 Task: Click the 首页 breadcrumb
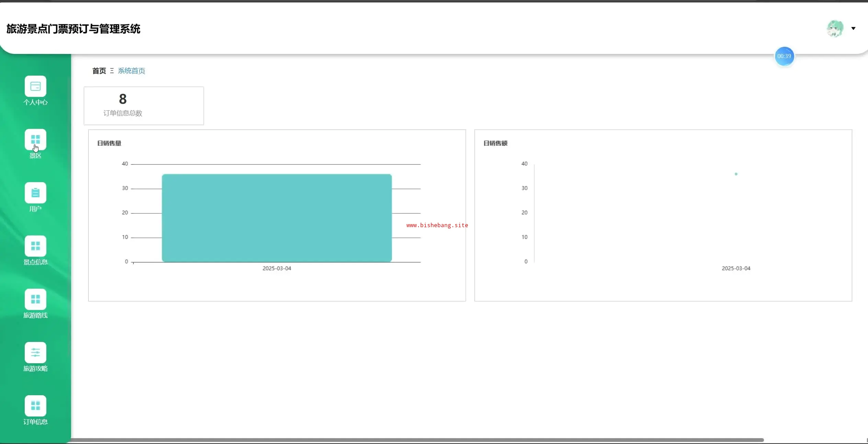click(99, 71)
